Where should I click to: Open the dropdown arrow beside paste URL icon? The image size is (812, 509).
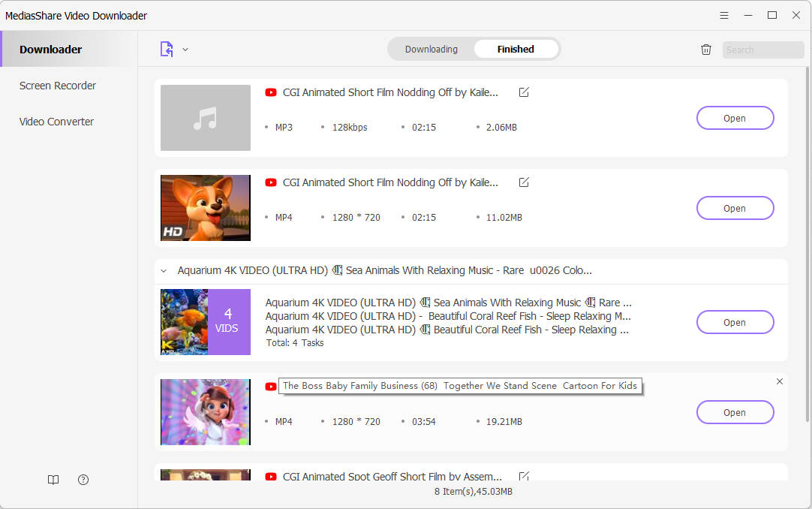point(185,50)
